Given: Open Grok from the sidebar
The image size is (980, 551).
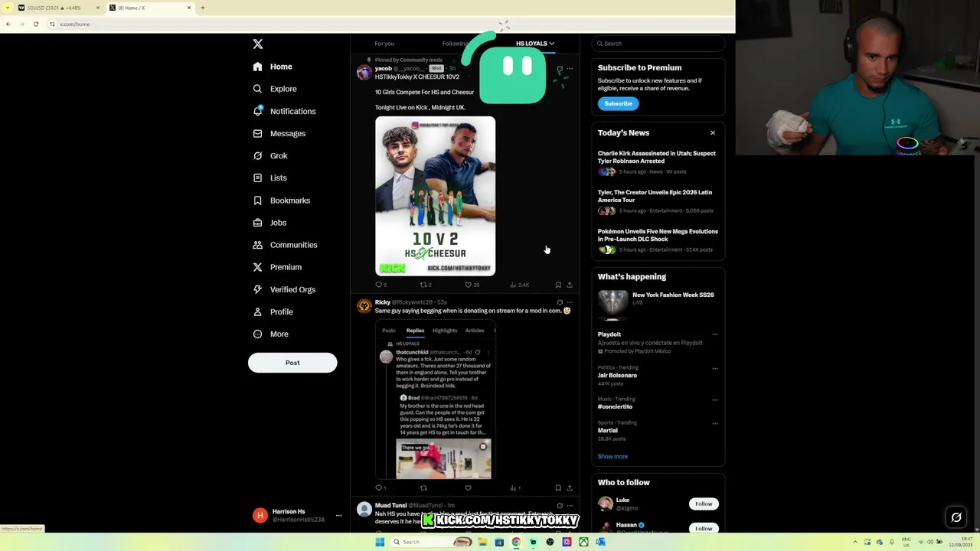Looking at the screenshot, I should click(x=270, y=155).
